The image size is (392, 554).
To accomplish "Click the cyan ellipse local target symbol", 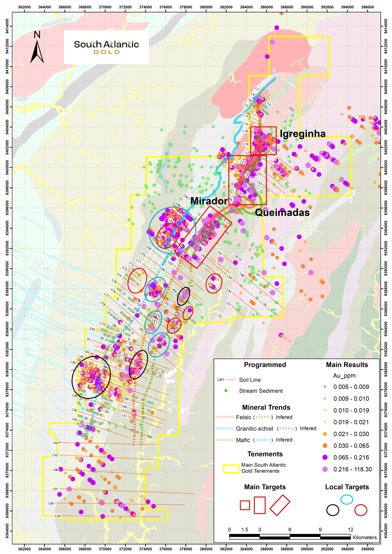I will tap(347, 499).
